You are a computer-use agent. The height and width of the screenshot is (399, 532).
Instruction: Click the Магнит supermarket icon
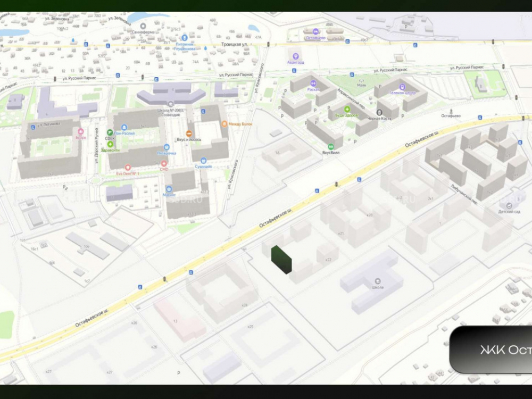point(169,188)
